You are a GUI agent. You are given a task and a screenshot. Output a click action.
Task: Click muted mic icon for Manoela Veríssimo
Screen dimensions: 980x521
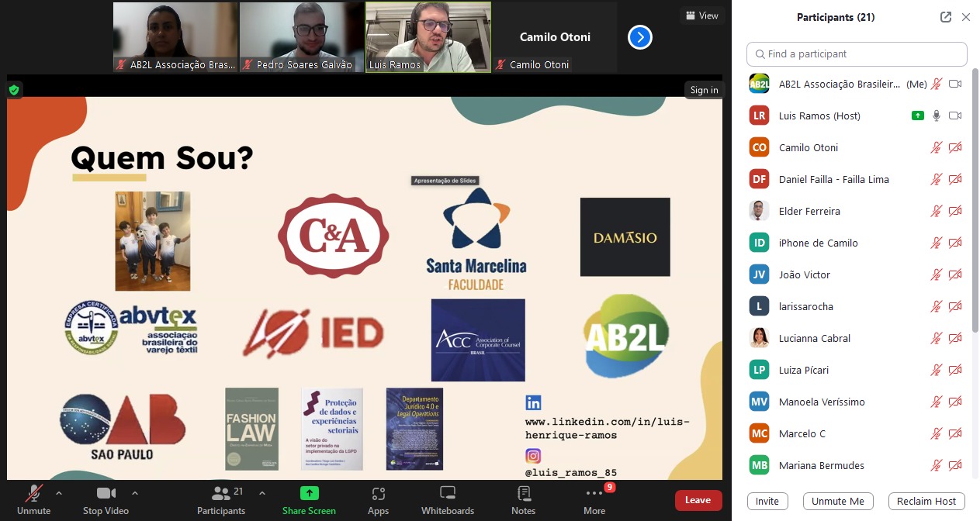(x=937, y=402)
